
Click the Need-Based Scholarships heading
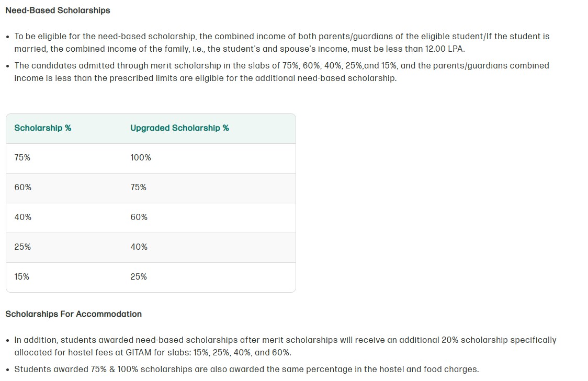click(58, 10)
